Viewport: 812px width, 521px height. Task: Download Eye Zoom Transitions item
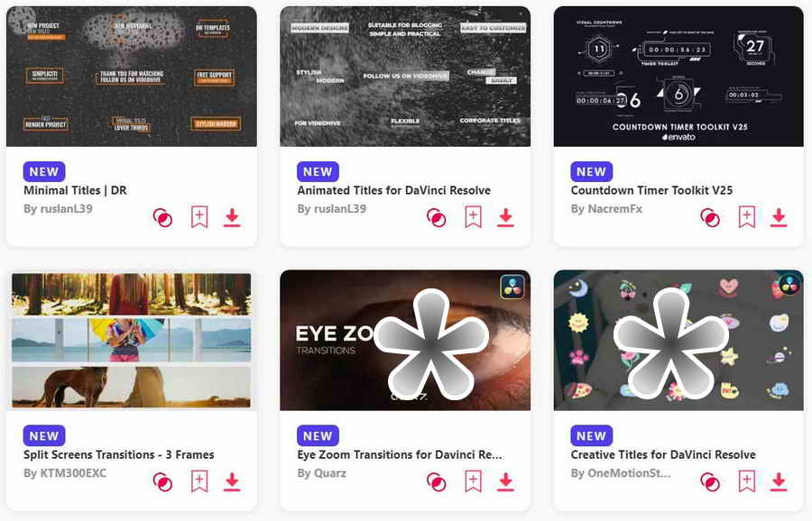coord(505,481)
